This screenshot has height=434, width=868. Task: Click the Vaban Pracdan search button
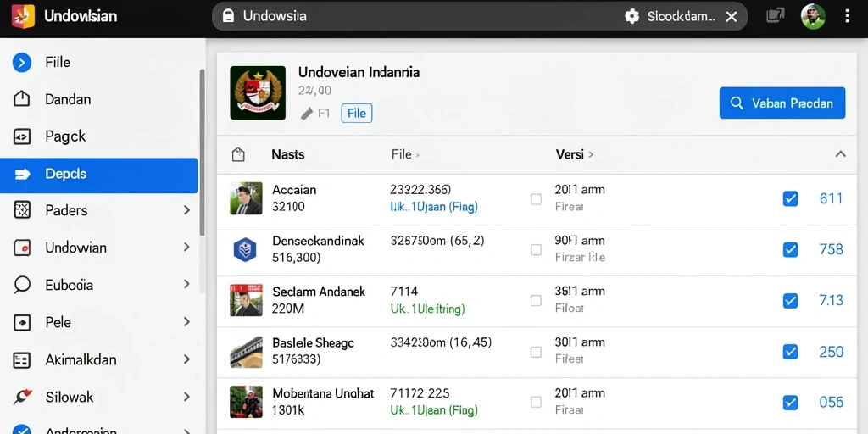pyautogui.click(x=782, y=103)
